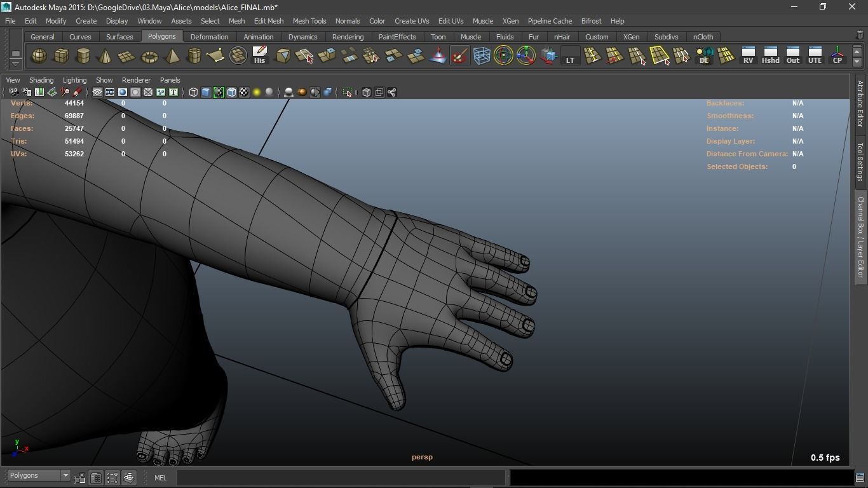Screen dimensions: 868x488
Task: Open the viewport Renderer dropdown menu
Action: click(x=136, y=80)
